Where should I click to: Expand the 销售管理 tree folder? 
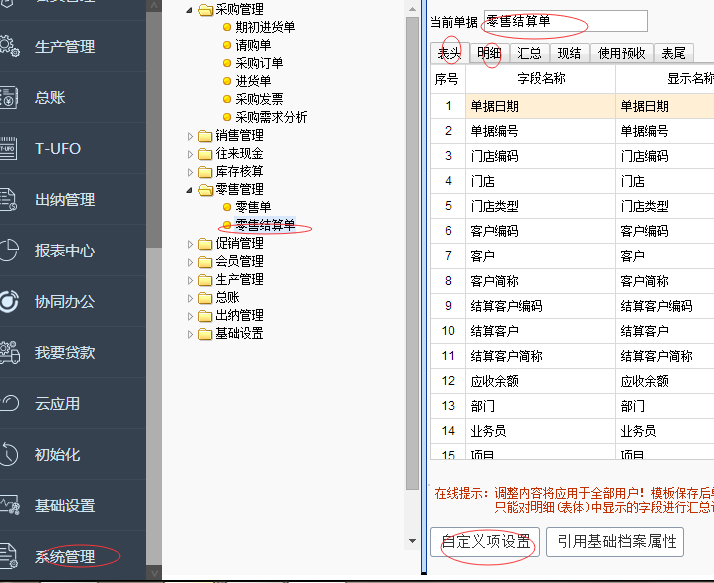(x=192, y=136)
